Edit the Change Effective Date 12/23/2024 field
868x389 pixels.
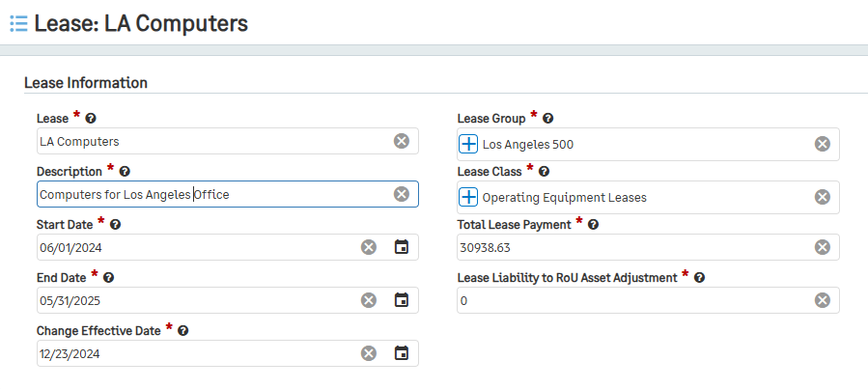228,353
